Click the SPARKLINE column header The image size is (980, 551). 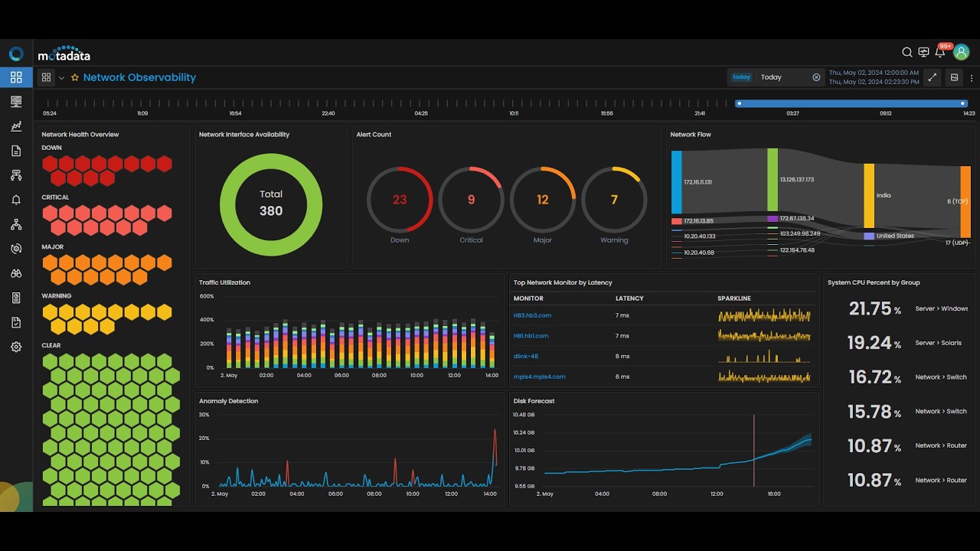pyautogui.click(x=734, y=298)
